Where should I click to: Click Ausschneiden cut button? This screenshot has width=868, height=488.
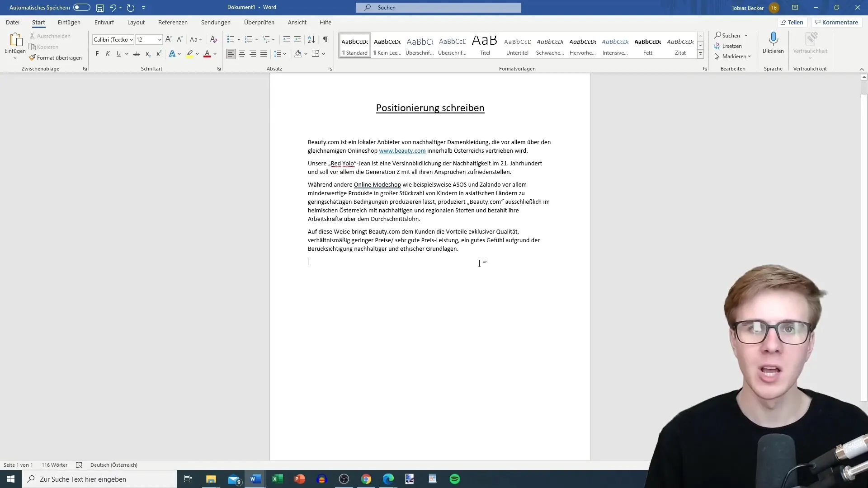click(x=50, y=36)
